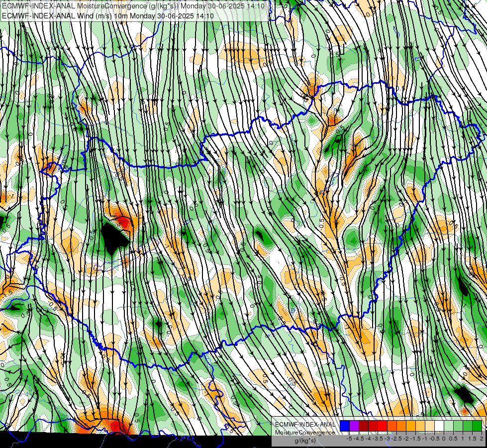Viewport: 487px width, 448px height.
Task: Choose the orange-red swatch between -3 and -2.5
Action: pos(392,426)
